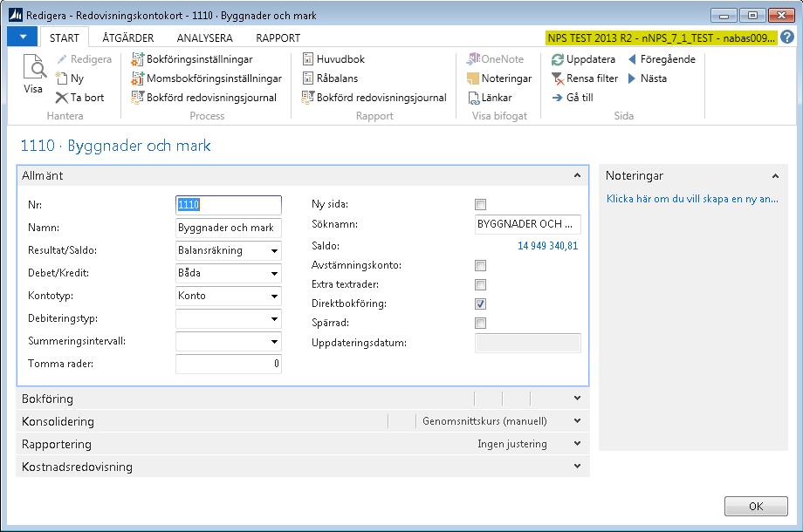This screenshot has height=532, width=803.
Task: Expand the Rapportering section
Action: [577, 444]
